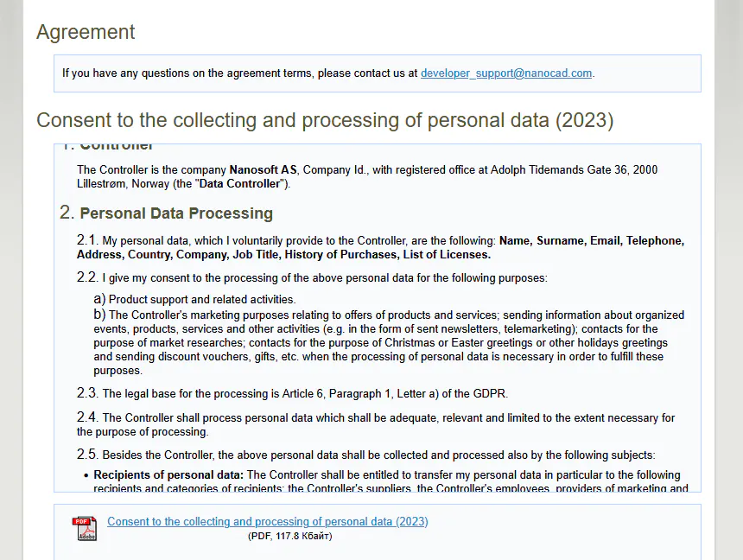This screenshot has height=560, width=743.
Task: Click the bold "Data Controller" term
Action: [239, 183]
